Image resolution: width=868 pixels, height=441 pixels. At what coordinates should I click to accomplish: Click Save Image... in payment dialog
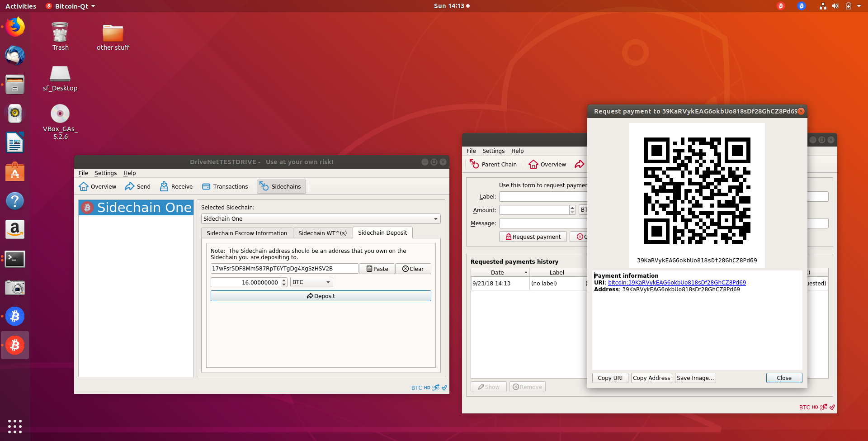[x=695, y=378]
